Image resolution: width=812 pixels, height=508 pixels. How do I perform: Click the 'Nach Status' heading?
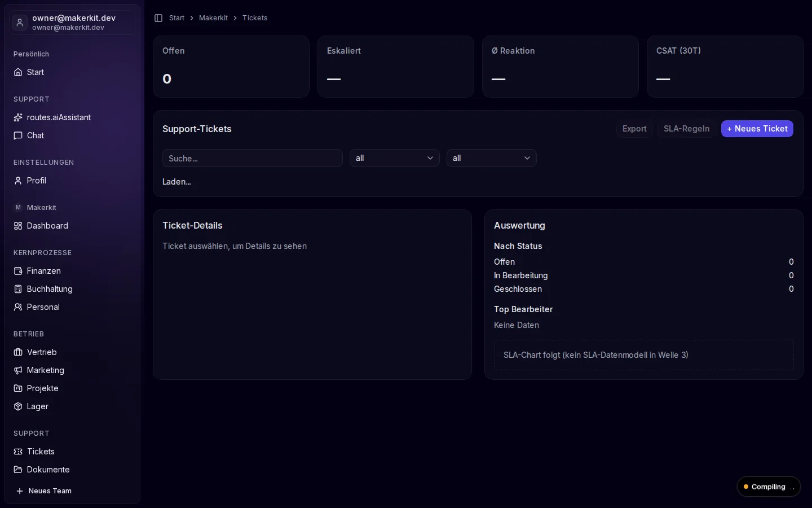(518, 246)
